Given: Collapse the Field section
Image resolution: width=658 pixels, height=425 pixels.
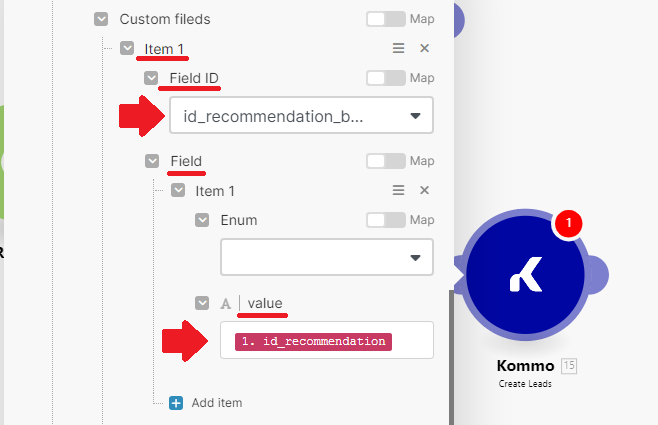Looking at the screenshot, I should click(x=152, y=161).
